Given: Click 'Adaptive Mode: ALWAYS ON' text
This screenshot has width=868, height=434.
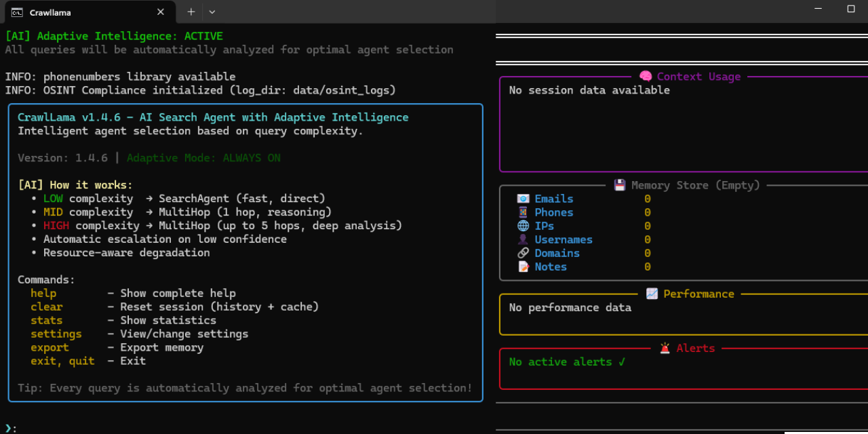Looking at the screenshot, I should point(203,158).
